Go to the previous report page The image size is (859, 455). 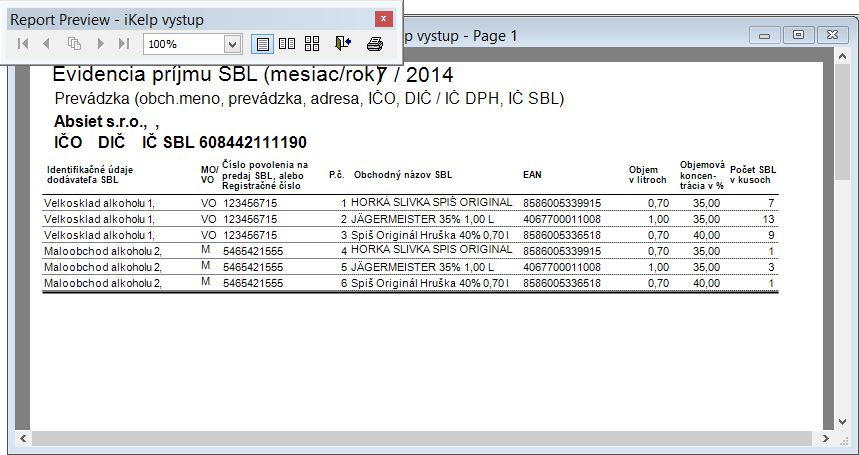tap(46, 44)
